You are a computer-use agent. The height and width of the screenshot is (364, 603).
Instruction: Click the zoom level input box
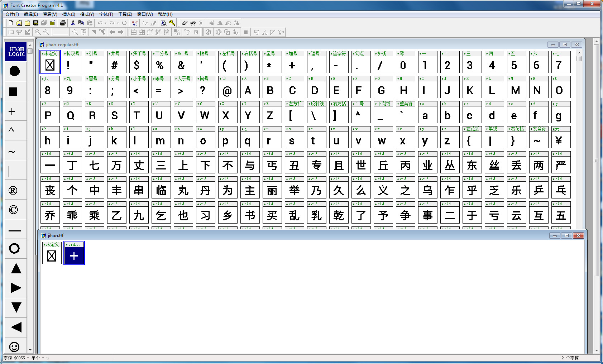click(61, 32)
